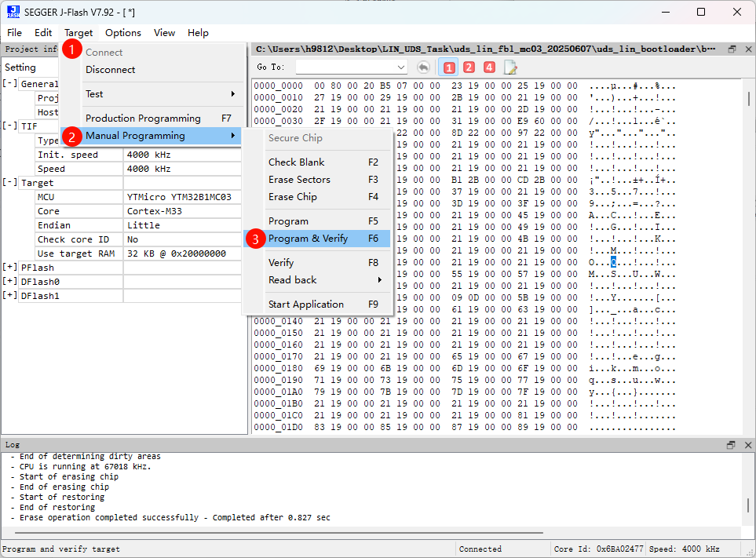Click the Log panel horizontal scrollbar
Image resolution: width=756 pixels, height=558 pixels.
point(279,533)
